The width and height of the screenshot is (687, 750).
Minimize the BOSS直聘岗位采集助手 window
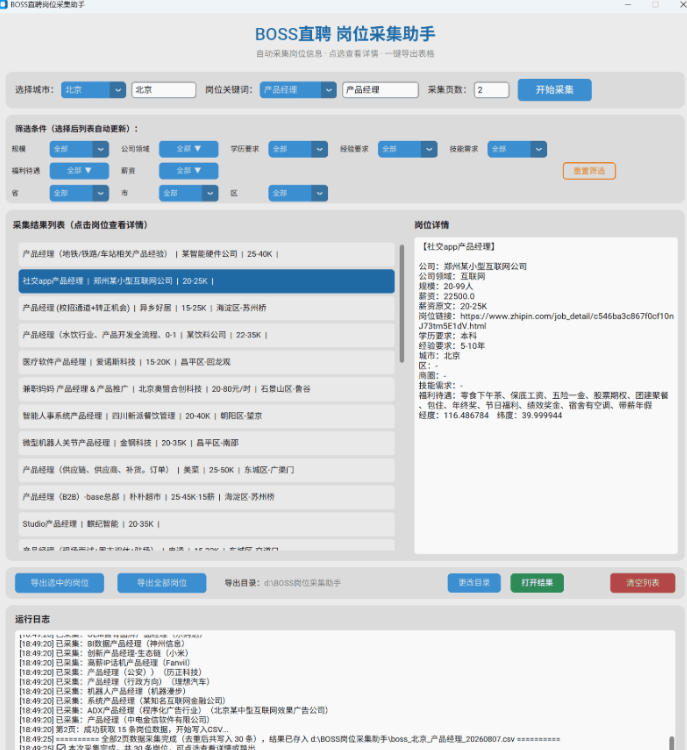[x=628, y=4]
